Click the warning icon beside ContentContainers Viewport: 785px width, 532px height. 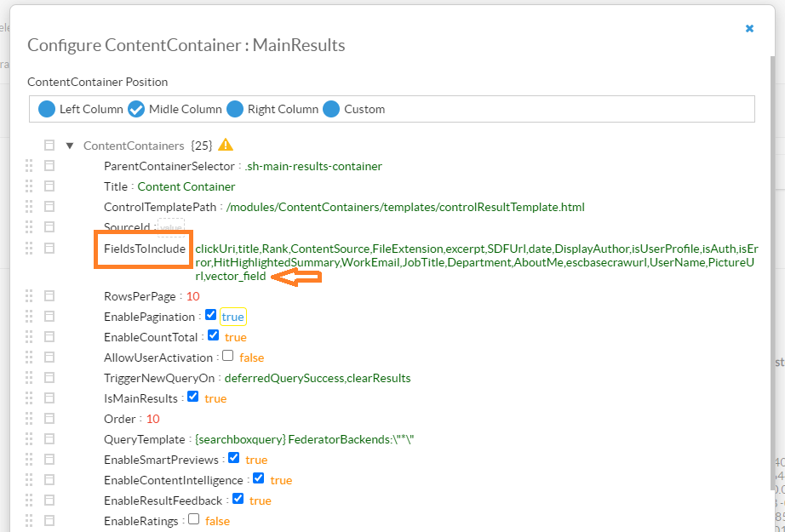point(226,145)
